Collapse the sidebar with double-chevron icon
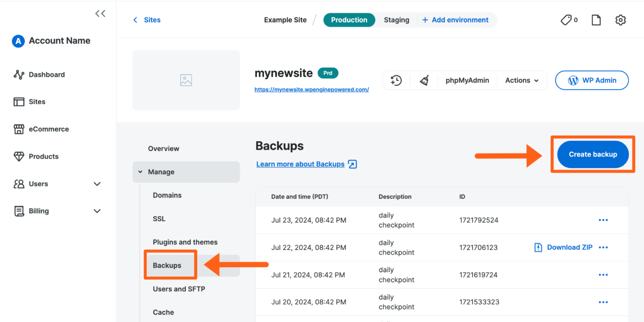The image size is (644, 322). coord(100,14)
